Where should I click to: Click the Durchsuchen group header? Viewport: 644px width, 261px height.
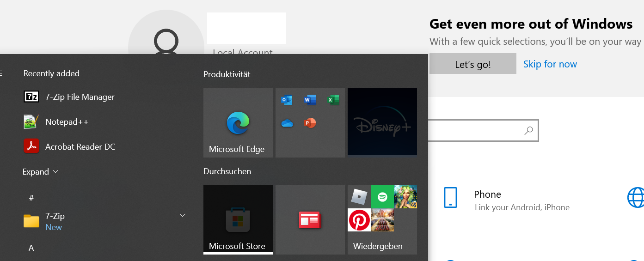(x=227, y=171)
